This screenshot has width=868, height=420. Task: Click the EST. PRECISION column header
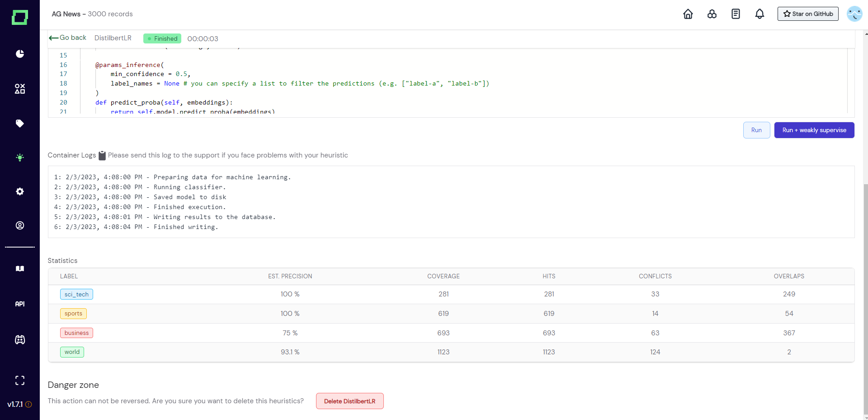point(290,276)
